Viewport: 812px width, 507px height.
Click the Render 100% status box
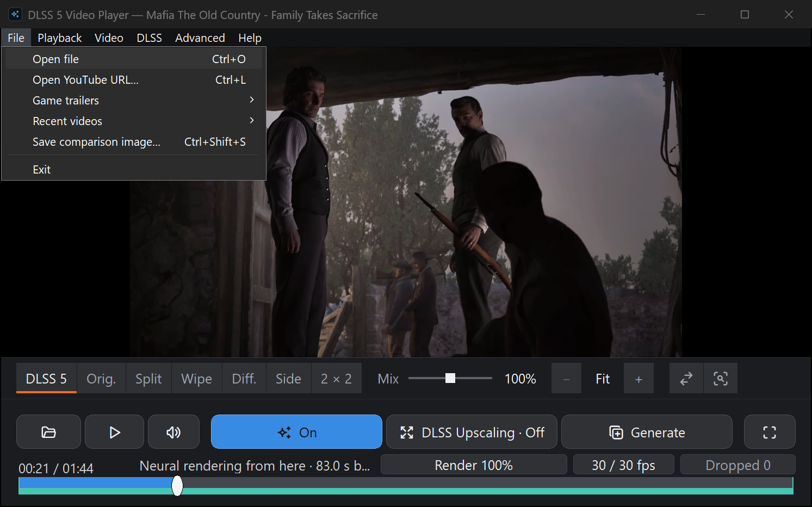tap(474, 465)
